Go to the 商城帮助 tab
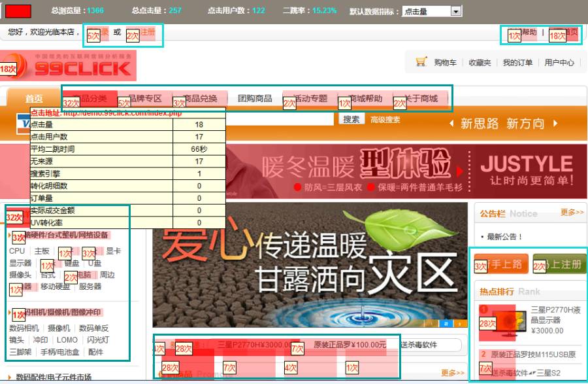 365,98
